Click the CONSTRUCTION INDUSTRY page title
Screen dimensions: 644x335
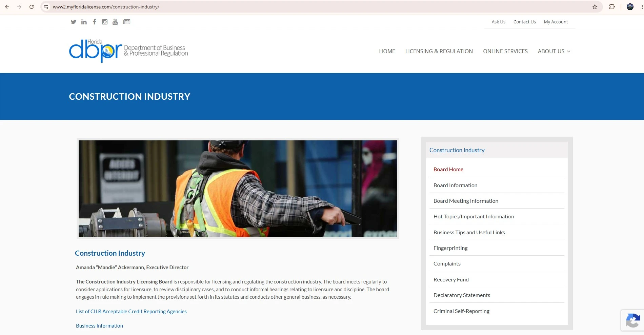coord(129,96)
